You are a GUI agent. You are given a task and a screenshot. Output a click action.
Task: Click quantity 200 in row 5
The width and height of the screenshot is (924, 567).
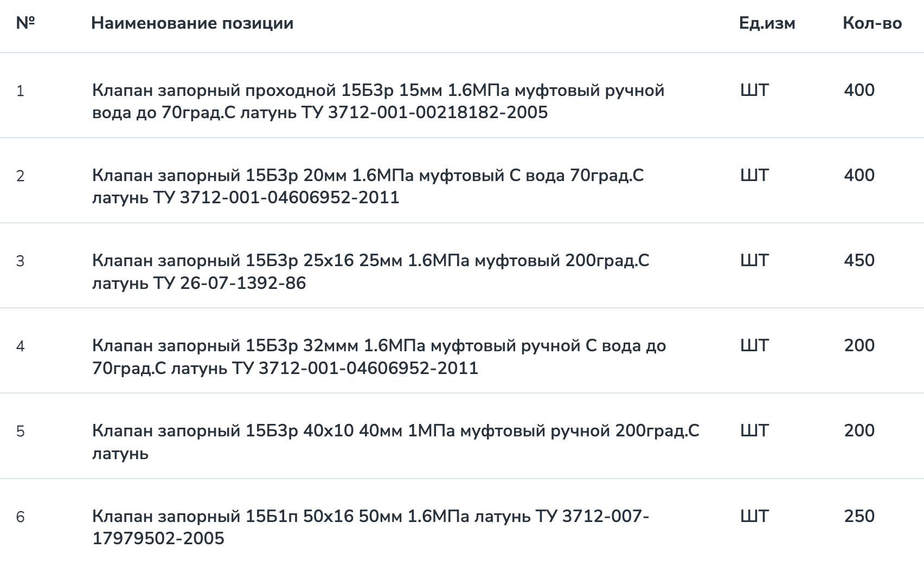[x=859, y=431]
